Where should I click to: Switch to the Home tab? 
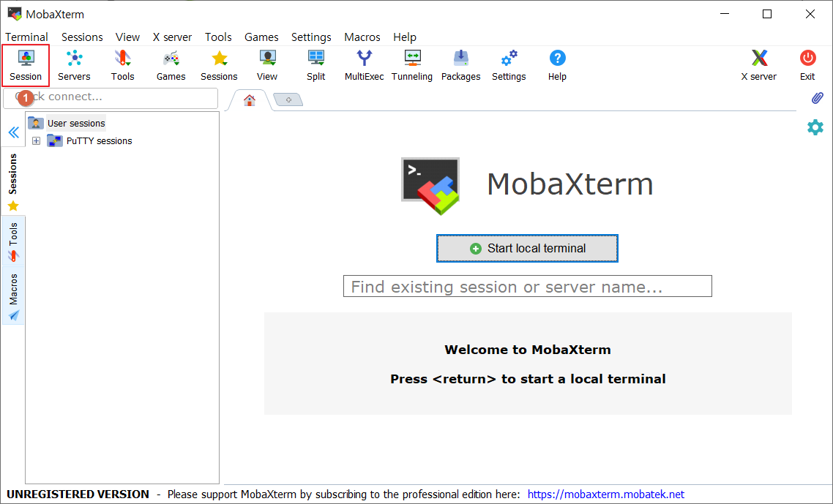249,99
